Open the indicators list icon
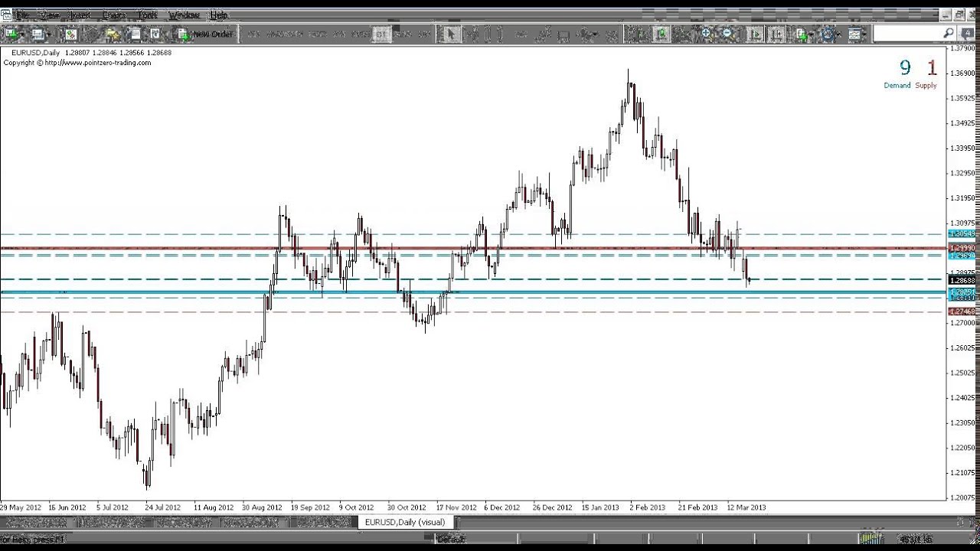The image size is (980, 551). [802, 34]
